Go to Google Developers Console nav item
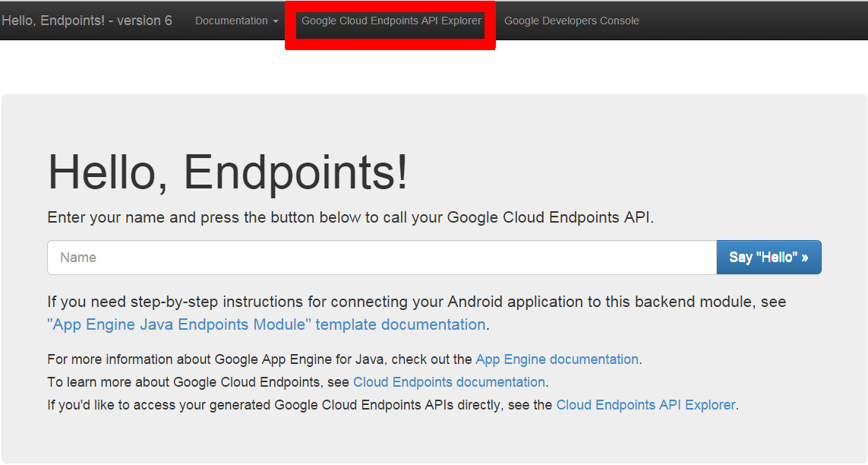Image resolution: width=868 pixels, height=465 pixels. pyautogui.click(x=571, y=21)
